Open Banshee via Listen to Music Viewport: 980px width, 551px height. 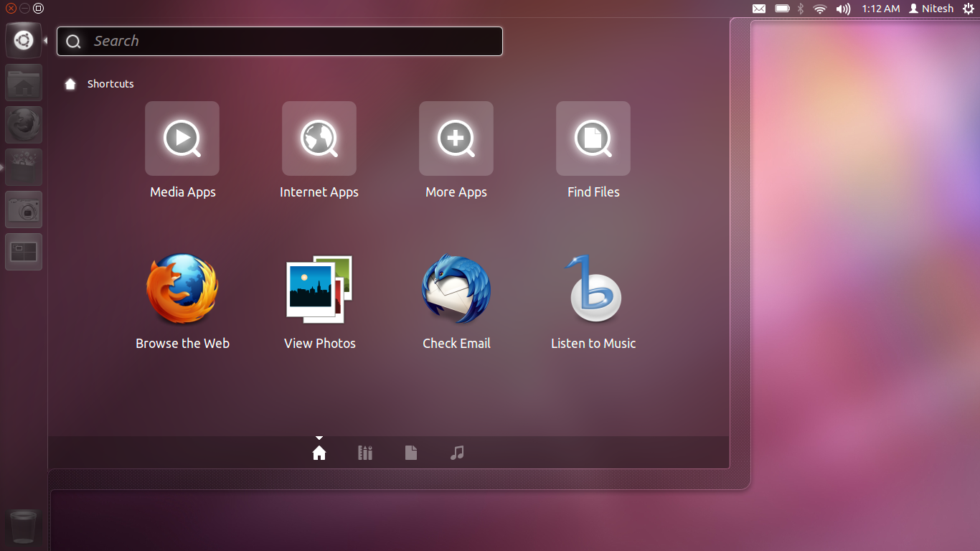(x=593, y=289)
